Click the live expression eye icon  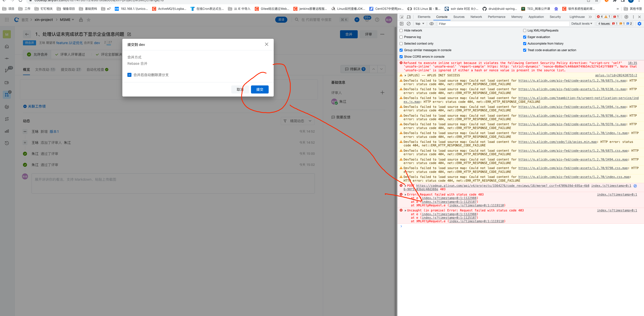pyautogui.click(x=432, y=24)
